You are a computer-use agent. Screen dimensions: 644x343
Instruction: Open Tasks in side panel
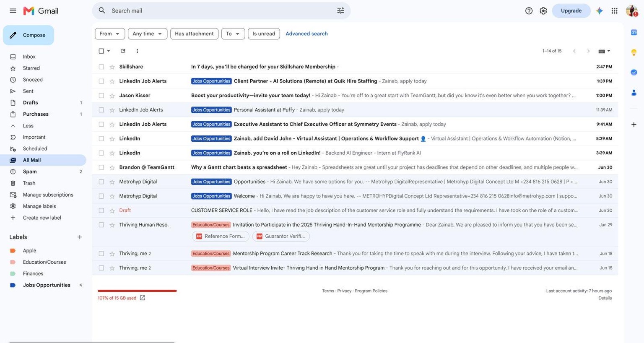(634, 72)
